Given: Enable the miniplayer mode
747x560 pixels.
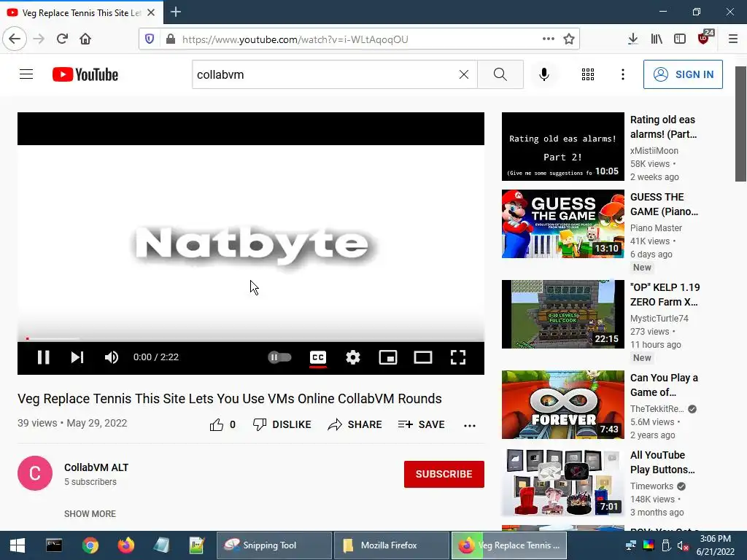Looking at the screenshot, I should point(388,357).
